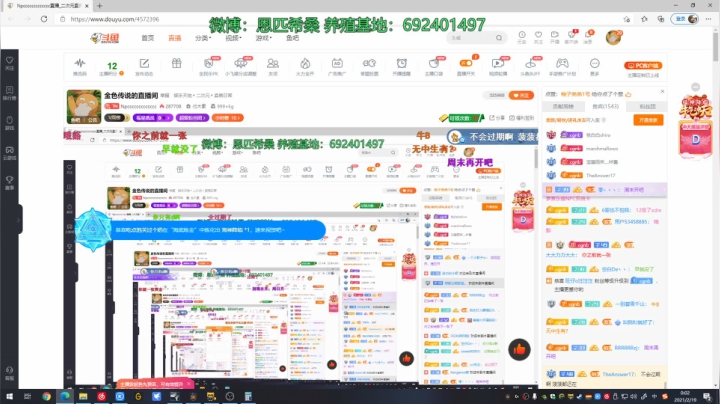Open the two-person friends tool
Screen dimensions: 720x404
click(x=273, y=66)
